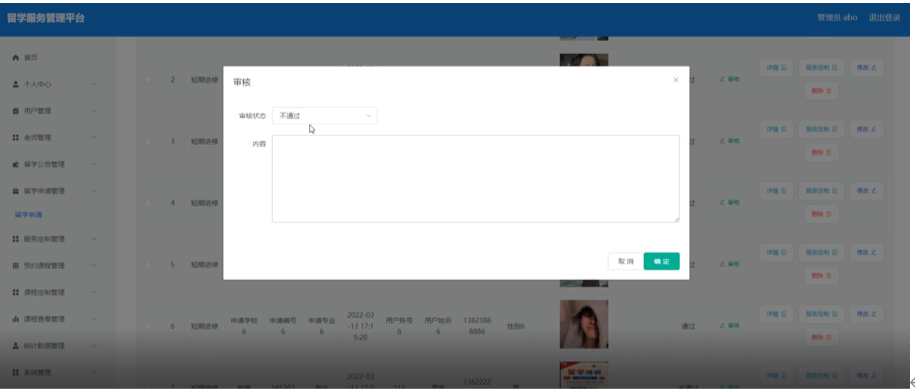Click red 删除 button in row 6
This screenshot has width=915, height=391.
pyautogui.click(x=822, y=337)
